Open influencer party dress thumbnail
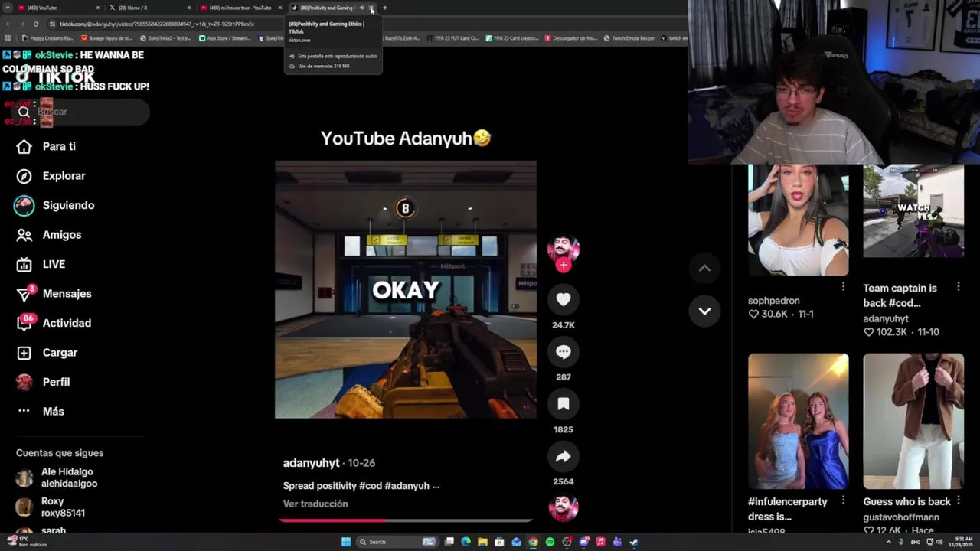The height and width of the screenshot is (551, 980). [x=798, y=421]
